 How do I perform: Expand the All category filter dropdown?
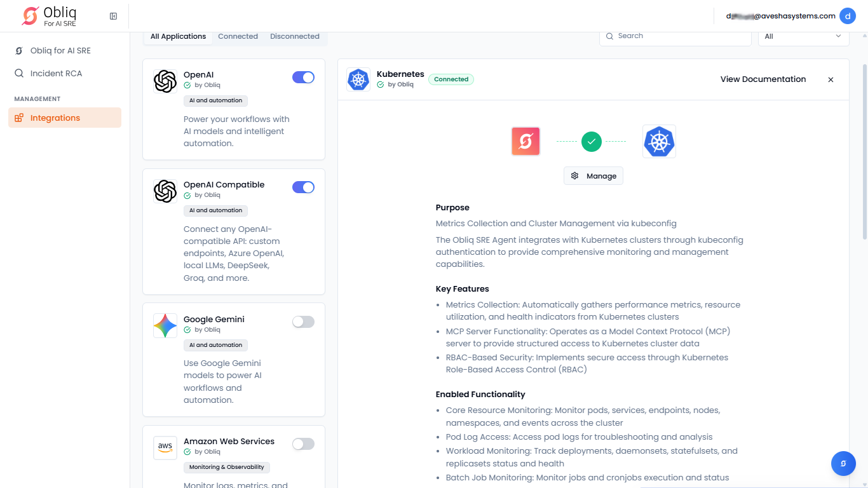803,36
